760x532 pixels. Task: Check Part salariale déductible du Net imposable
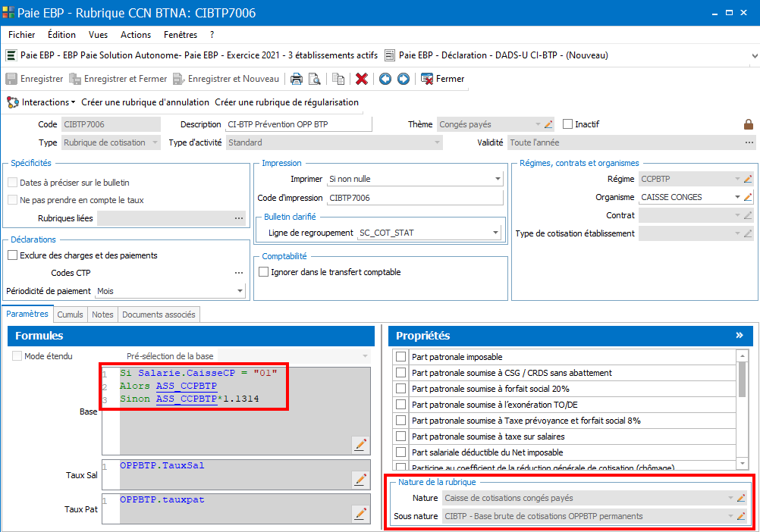point(400,452)
